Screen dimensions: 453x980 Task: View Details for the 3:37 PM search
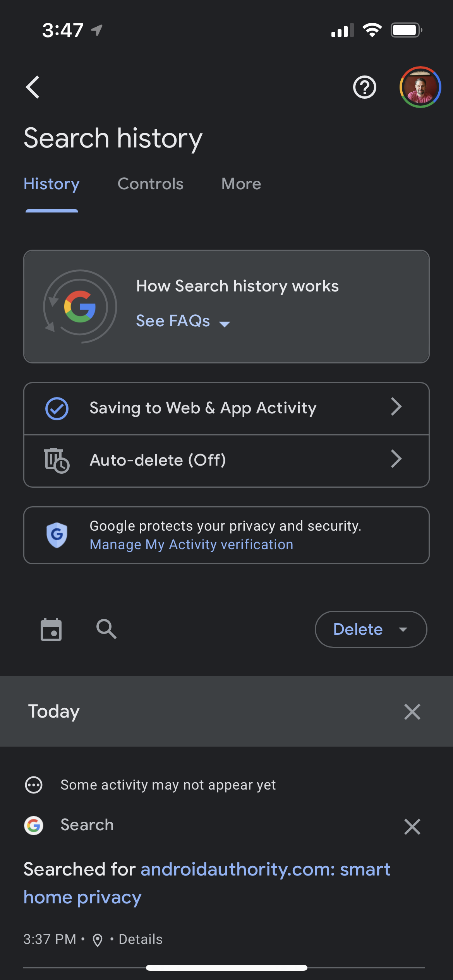[x=141, y=939]
